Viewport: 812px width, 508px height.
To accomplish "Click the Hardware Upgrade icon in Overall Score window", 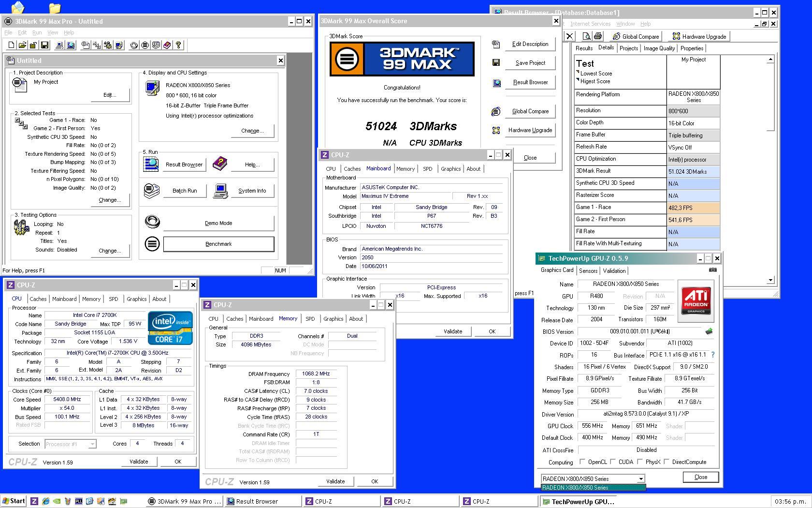I will [496, 130].
